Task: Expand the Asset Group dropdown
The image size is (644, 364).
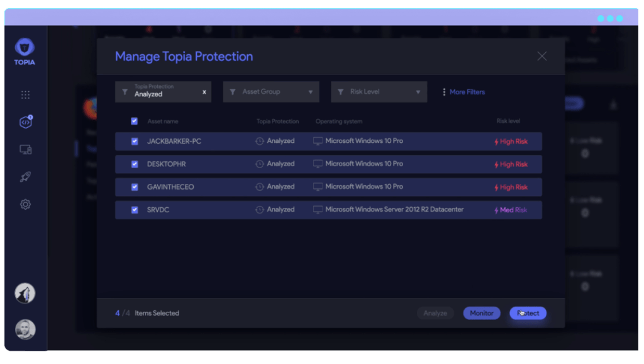Action: 271,92
